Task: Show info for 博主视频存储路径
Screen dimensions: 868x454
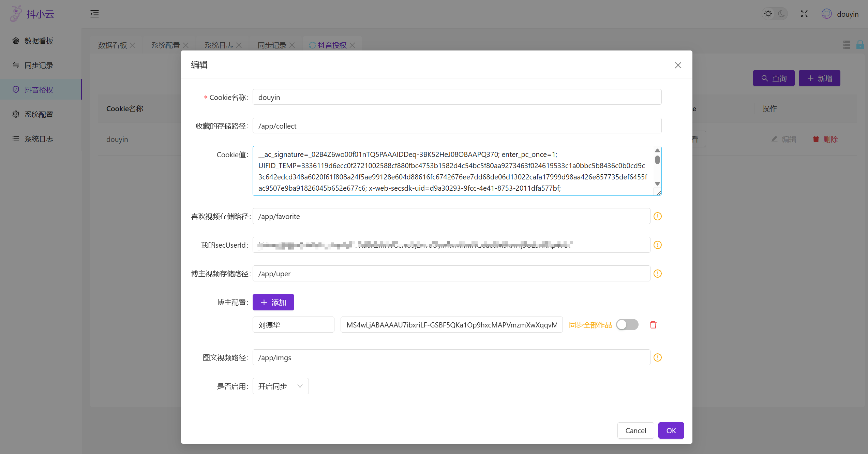Action: point(658,274)
